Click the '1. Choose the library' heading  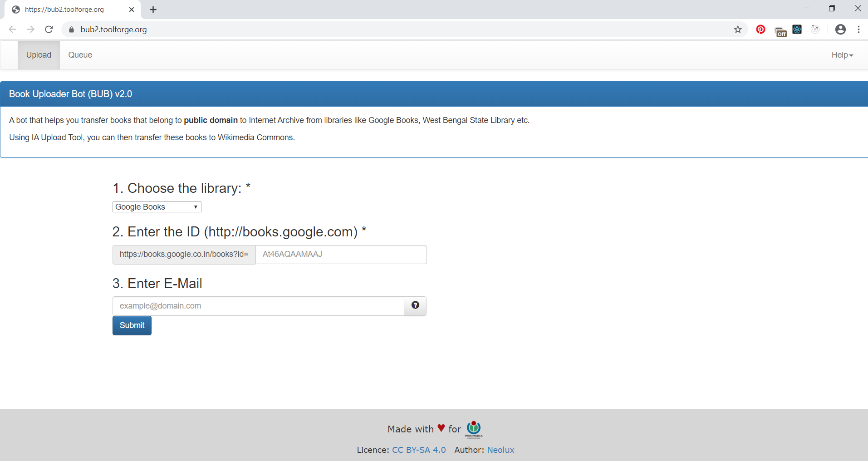pos(181,188)
